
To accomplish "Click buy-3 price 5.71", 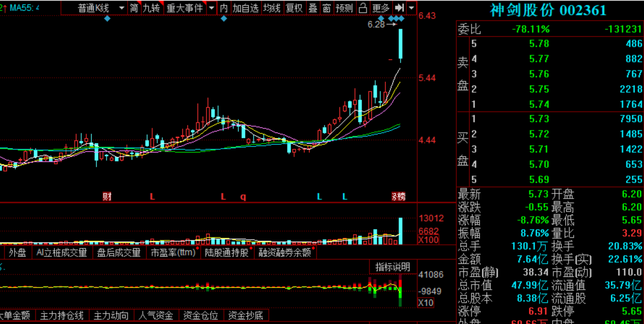I will coord(539,149).
